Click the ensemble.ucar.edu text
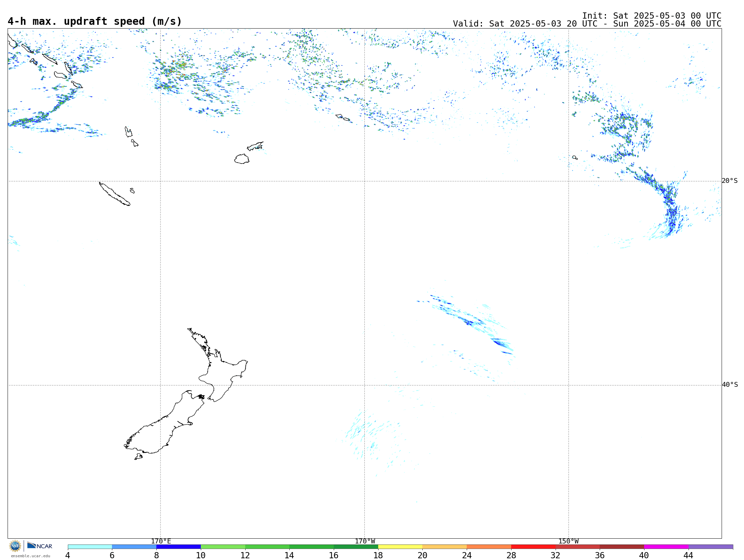This screenshot has width=744, height=560. coord(30,556)
